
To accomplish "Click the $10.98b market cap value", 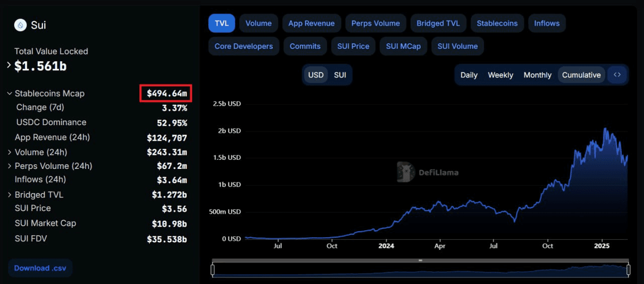I will [x=170, y=224].
